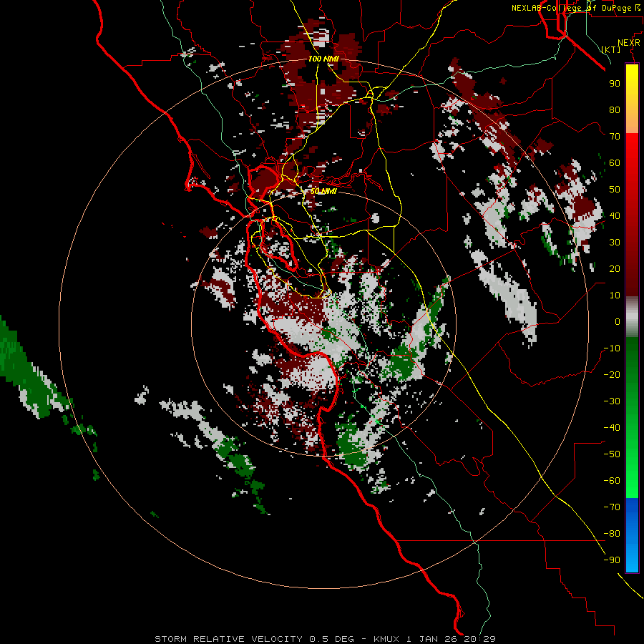
Task: Click the 90 value on the velocity scale
Action: point(615,84)
